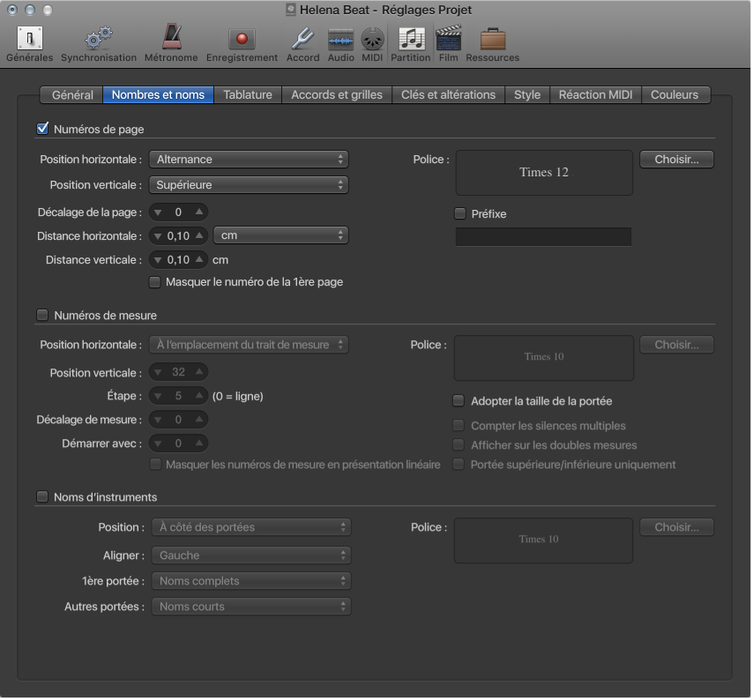Open Film settings clapperboard icon
This screenshot has height=700, width=753.
pos(449,40)
